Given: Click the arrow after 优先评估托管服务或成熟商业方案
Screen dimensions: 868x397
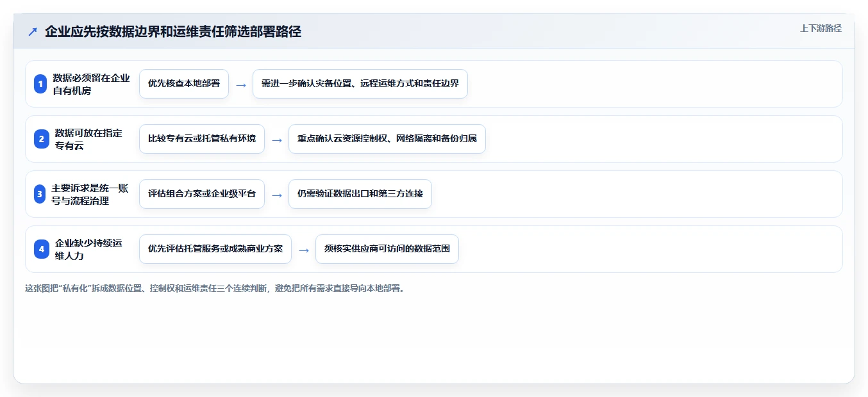Looking at the screenshot, I should (x=304, y=250).
